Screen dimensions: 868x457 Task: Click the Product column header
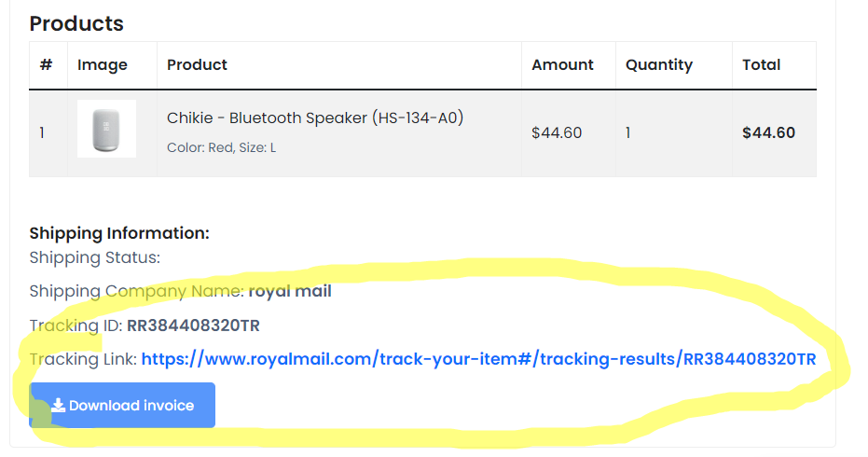pos(197,64)
